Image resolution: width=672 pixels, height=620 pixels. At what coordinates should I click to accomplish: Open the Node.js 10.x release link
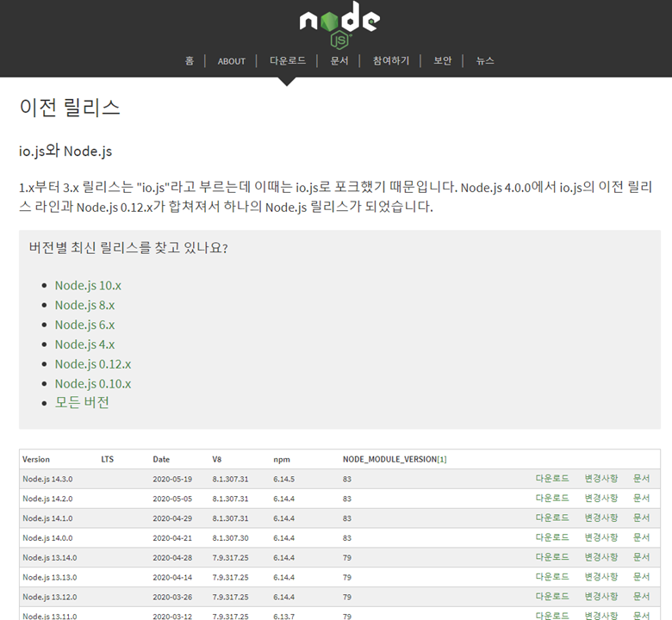(88, 285)
